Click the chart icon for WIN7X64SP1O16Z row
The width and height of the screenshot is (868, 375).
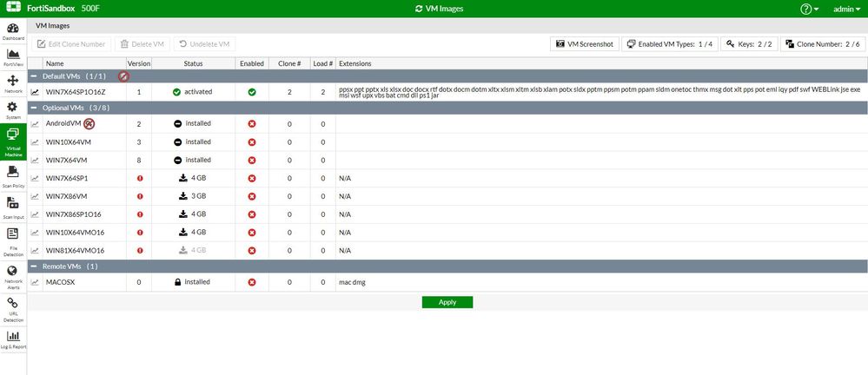[35, 92]
